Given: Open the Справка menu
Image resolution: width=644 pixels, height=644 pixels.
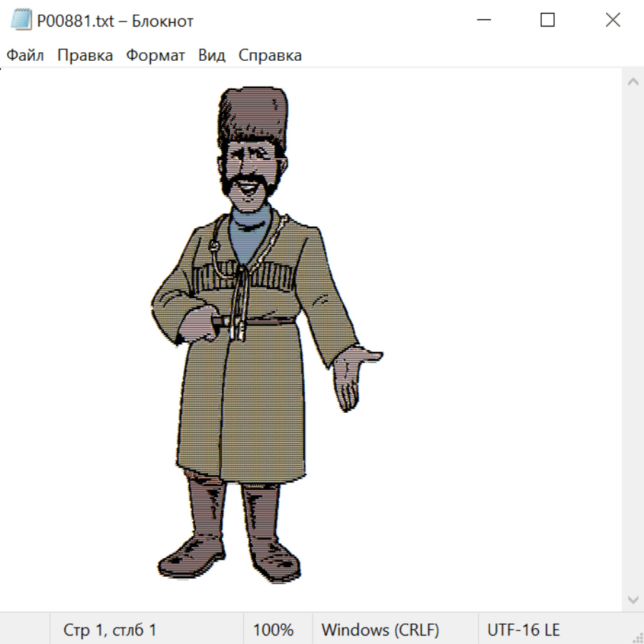Looking at the screenshot, I should 270,56.
